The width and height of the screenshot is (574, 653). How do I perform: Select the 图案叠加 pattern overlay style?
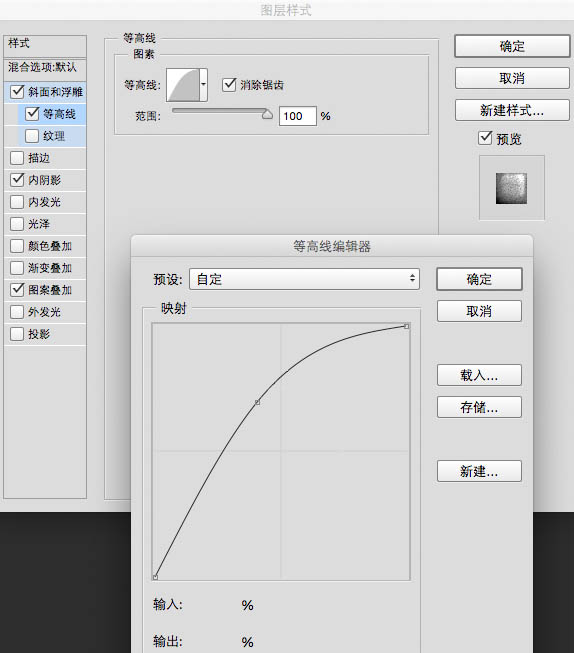click(50, 290)
